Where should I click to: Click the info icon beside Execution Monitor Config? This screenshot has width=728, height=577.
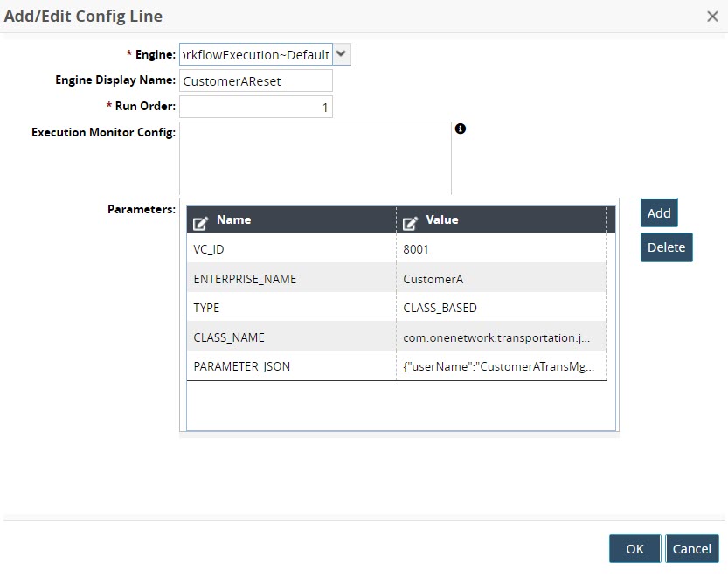tap(461, 129)
